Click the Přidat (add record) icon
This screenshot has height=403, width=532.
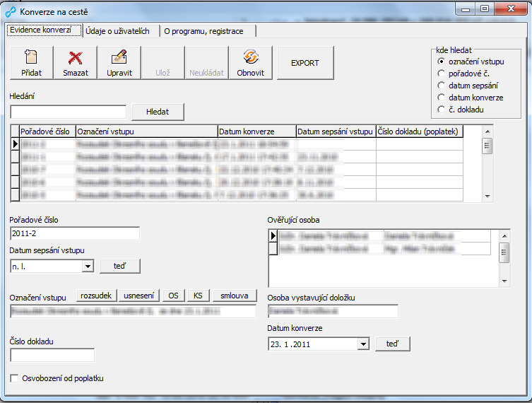click(x=31, y=58)
